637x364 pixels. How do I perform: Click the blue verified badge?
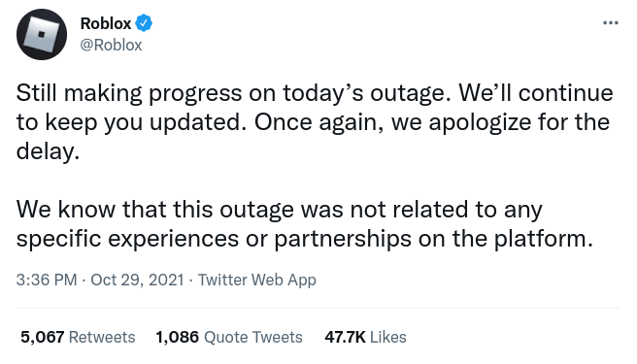[144, 23]
